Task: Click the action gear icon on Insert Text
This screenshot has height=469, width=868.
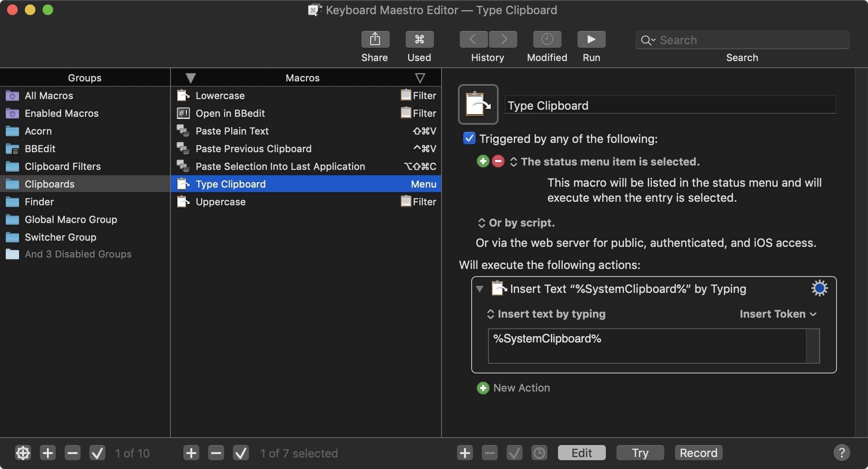Action: click(819, 288)
